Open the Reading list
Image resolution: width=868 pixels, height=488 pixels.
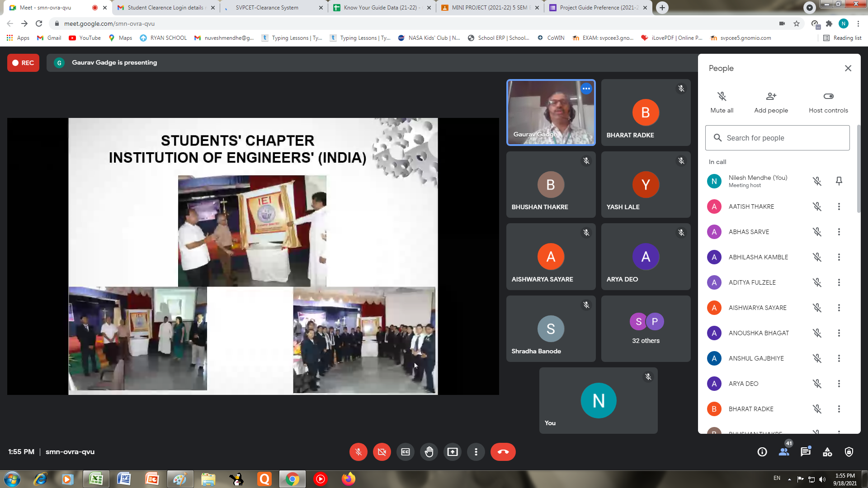[842, 38]
